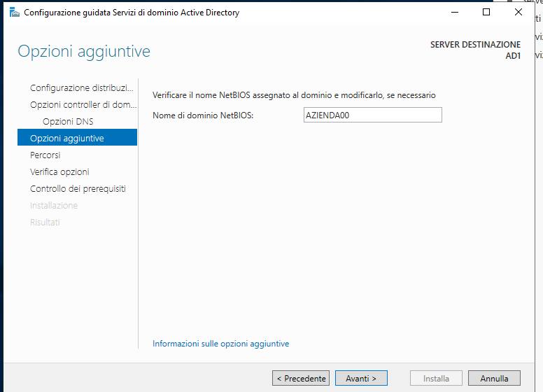Image resolution: width=543 pixels, height=392 pixels.
Task: Close the Active Directory wizard window
Action: [x=518, y=12]
